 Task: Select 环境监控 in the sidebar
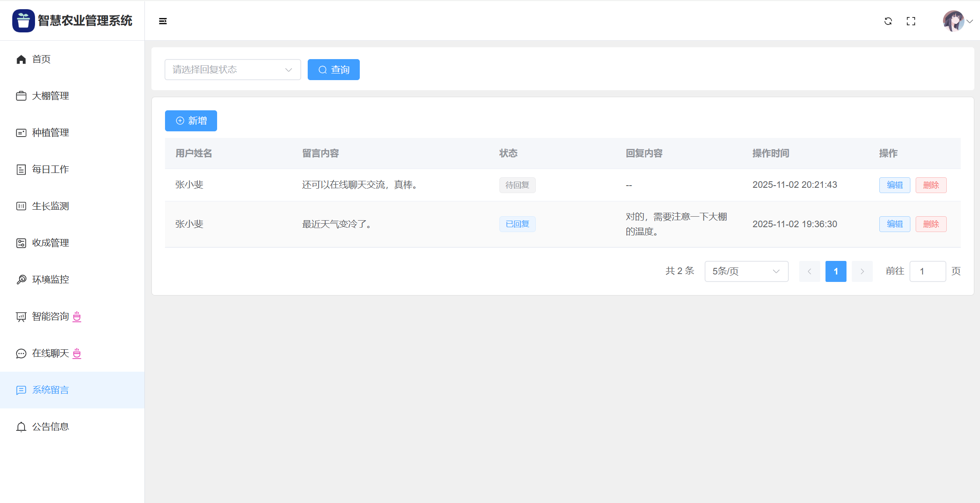pyautogui.click(x=50, y=280)
